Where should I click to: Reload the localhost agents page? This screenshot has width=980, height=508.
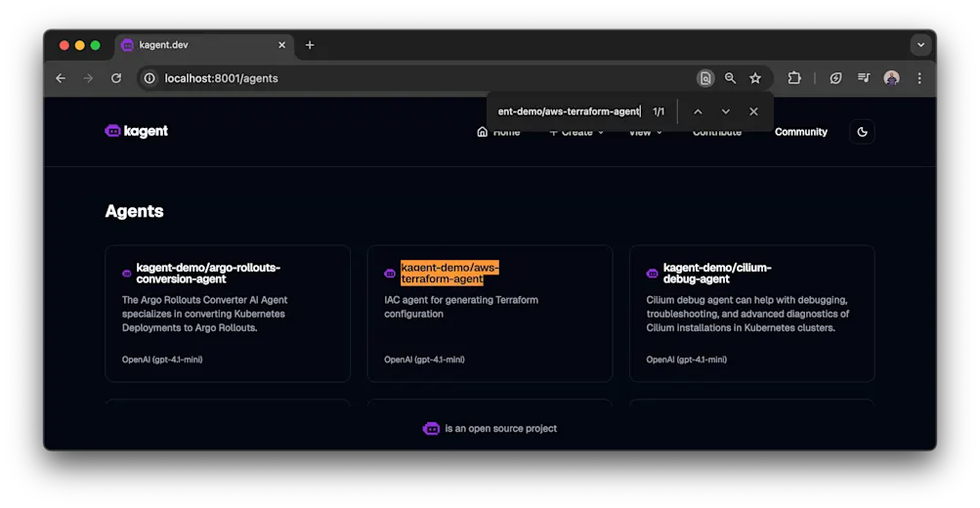pos(116,78)
